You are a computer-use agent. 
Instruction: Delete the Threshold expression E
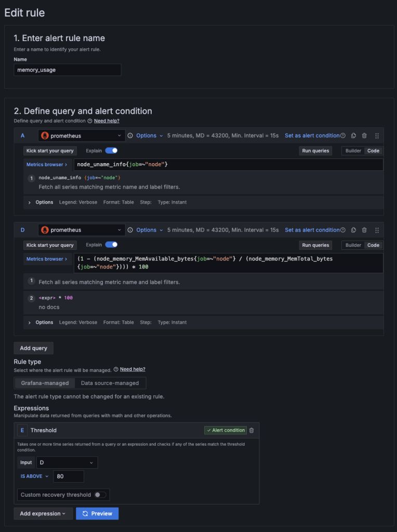pyautogui.click(x=252, y=430)
